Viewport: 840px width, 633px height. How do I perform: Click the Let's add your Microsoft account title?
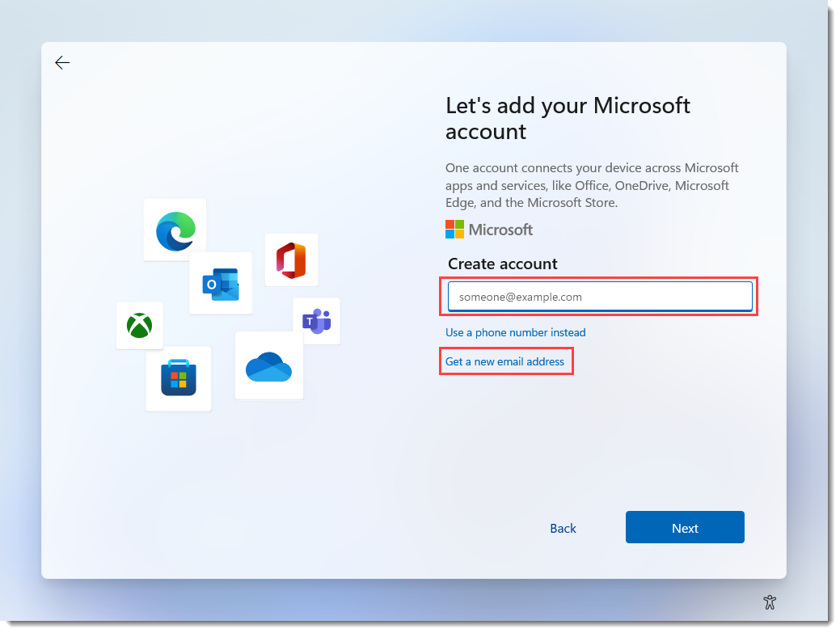[568, 118]
